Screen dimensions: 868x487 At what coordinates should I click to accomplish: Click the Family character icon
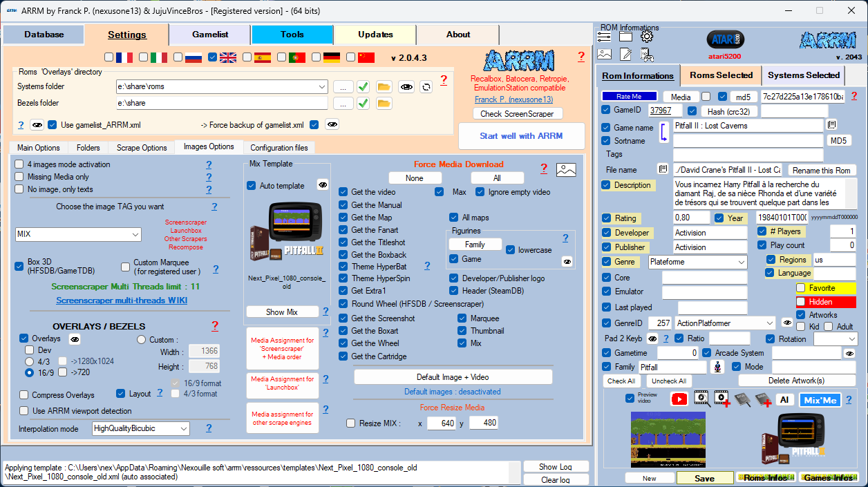718,367
